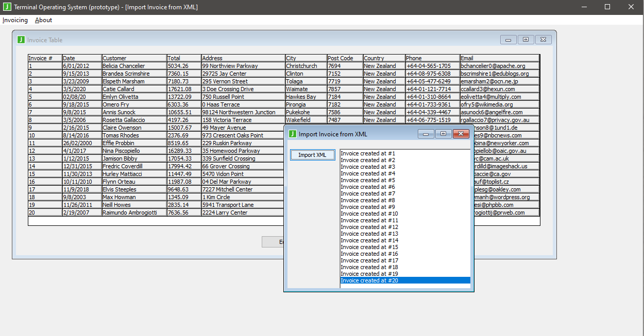Image resolution: width=644 pixels, height=336 pixels.
Task: Click customer cell 'Neill Howes'
Action: coord(134,205)
